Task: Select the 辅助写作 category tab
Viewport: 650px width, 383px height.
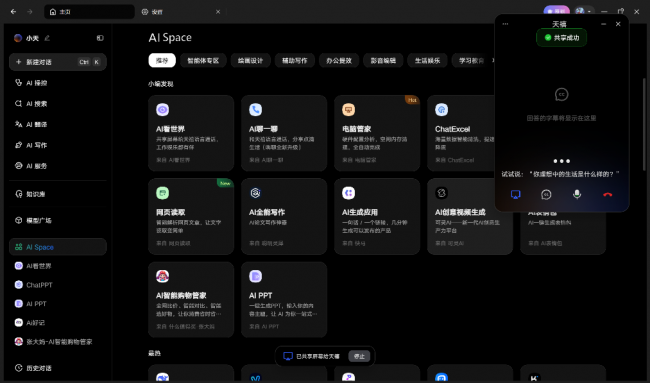Action: (295, 61)
